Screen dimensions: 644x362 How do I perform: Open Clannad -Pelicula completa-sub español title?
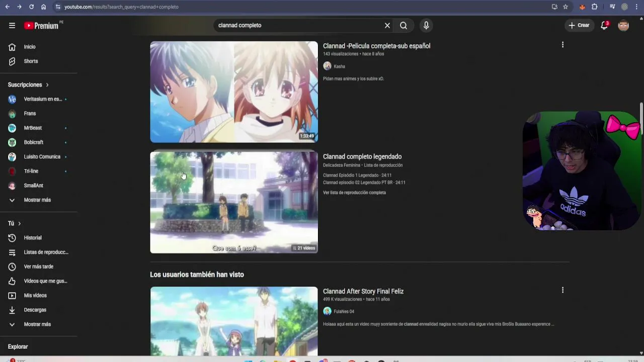(x=376, y=46)
